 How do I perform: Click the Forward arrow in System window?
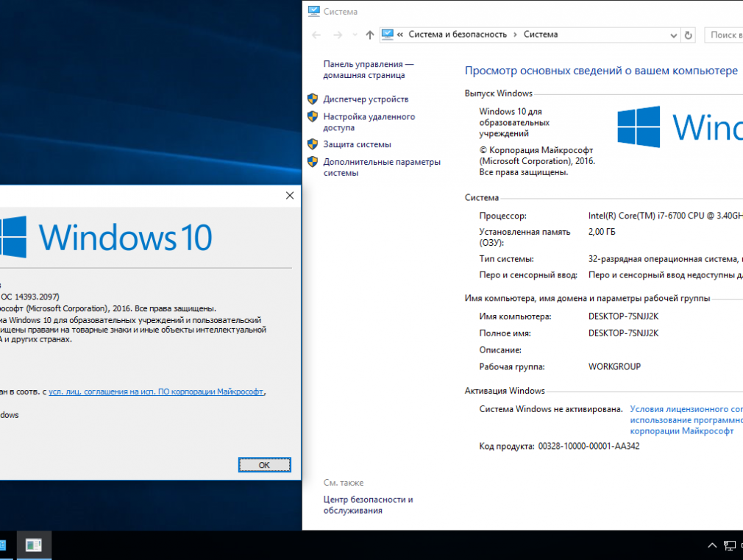(x=338, y=35)
